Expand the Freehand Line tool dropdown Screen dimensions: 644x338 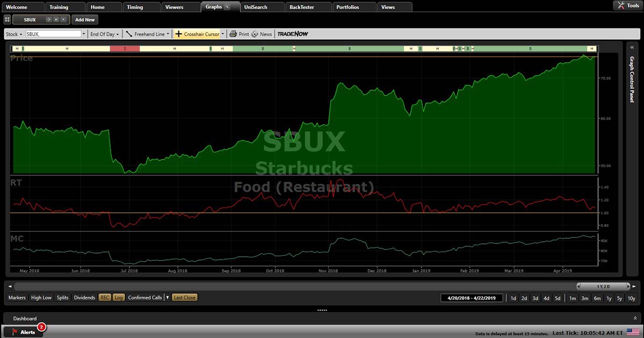coord(168,34)
